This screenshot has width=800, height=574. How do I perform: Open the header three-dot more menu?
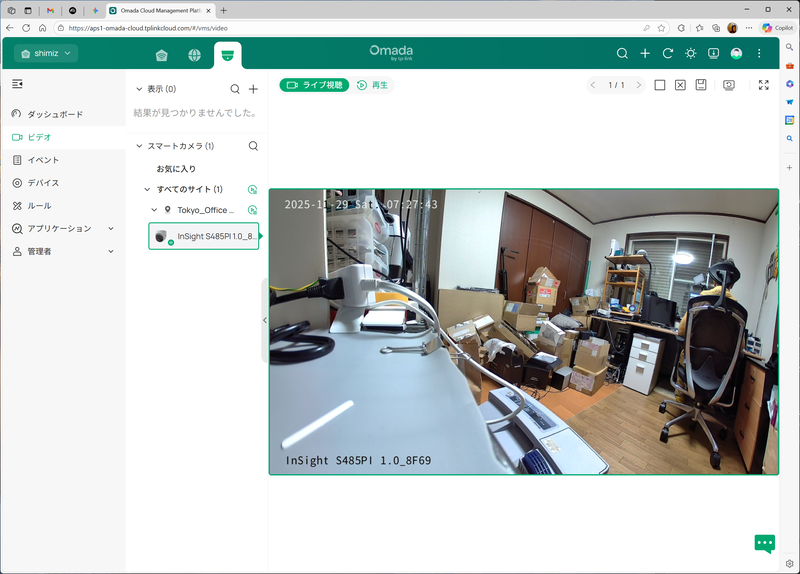click(x=759, y=53)
